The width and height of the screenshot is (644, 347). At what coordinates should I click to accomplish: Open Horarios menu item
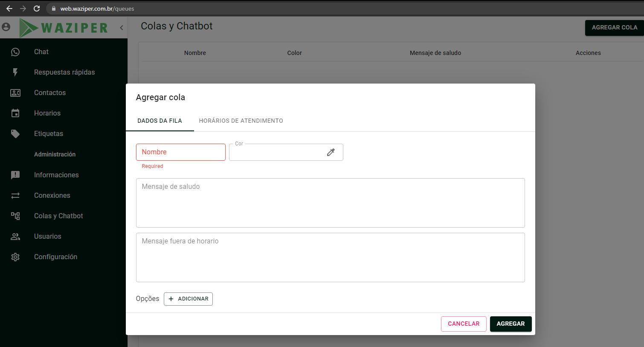pos(47,113)
